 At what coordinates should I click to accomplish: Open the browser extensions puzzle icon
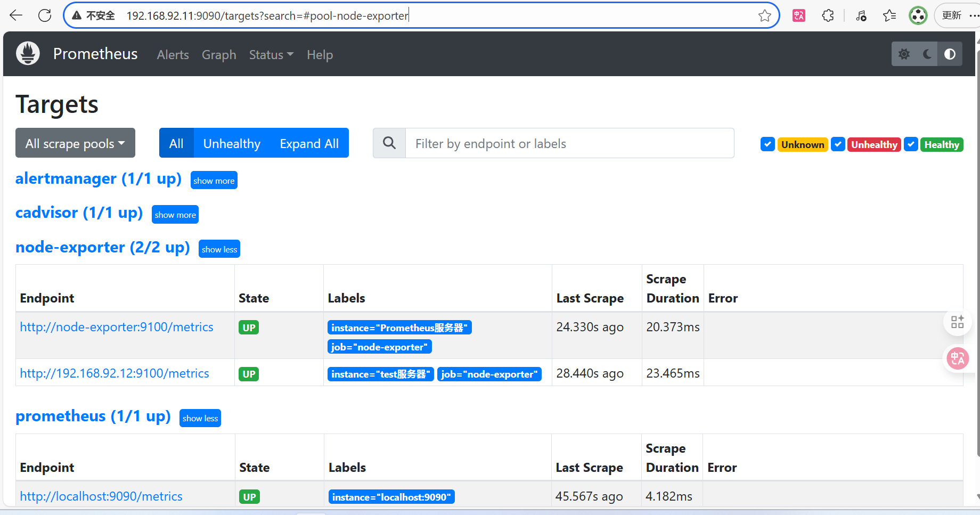click(x=828, y=15)
